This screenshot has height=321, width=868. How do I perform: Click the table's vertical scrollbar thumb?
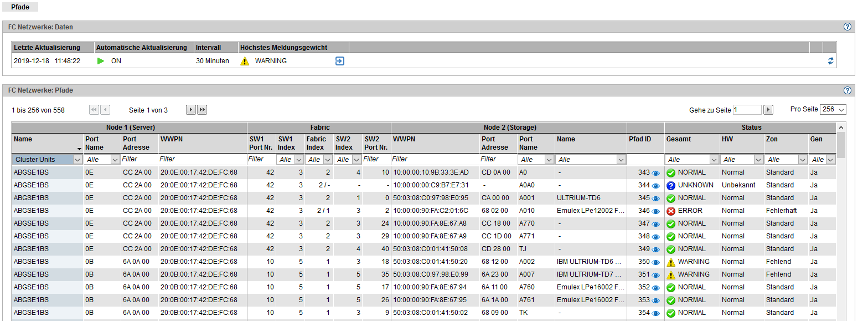(841, 145)
